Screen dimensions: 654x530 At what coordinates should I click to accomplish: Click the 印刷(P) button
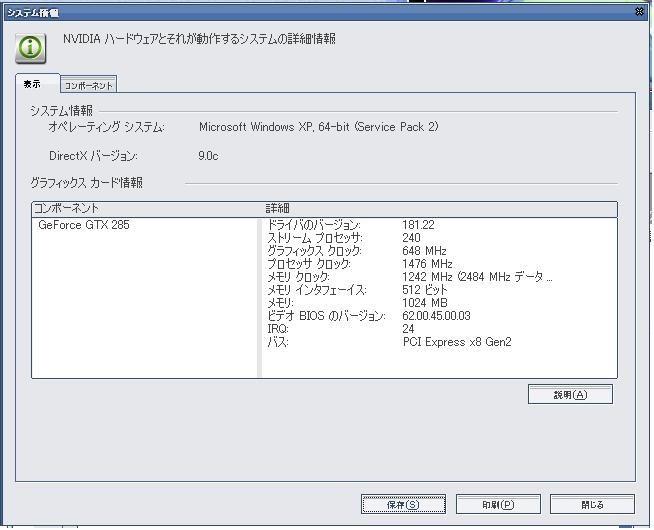pos(498,505)
